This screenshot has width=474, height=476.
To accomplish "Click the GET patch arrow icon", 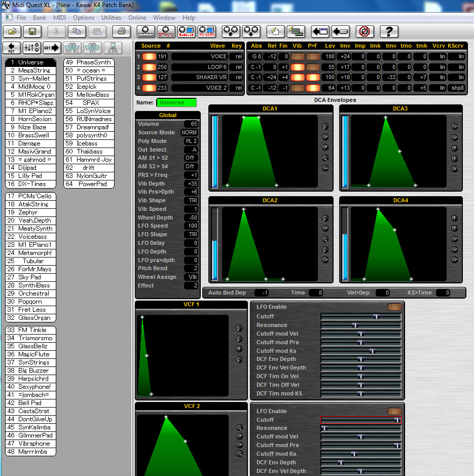I will point(51,48).
